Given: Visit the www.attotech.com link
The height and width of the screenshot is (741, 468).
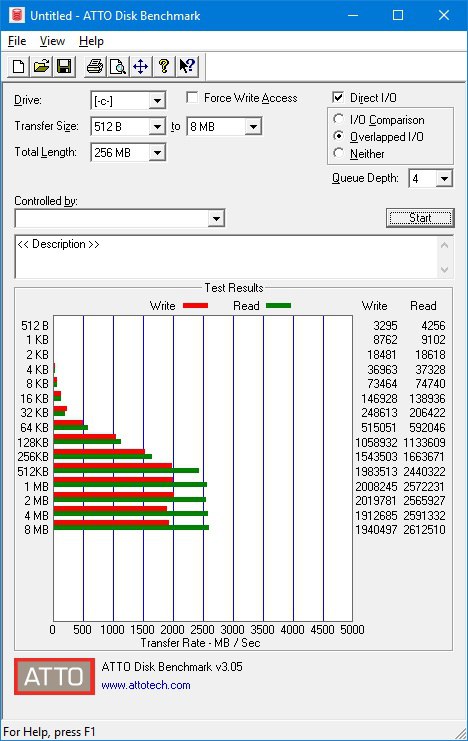Looking at the screenshot, I should point(146,685).
